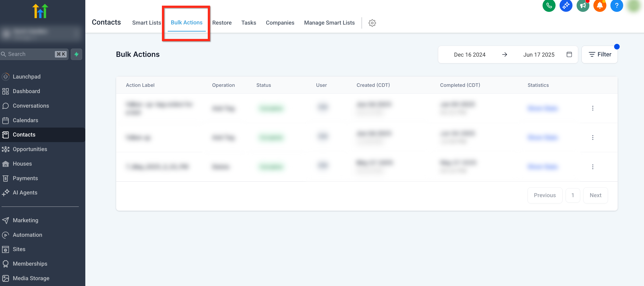The width and height of the screenshot is (644, 286).
Task: Open contacts settings gear icon
Action: [x=372, y=23]
